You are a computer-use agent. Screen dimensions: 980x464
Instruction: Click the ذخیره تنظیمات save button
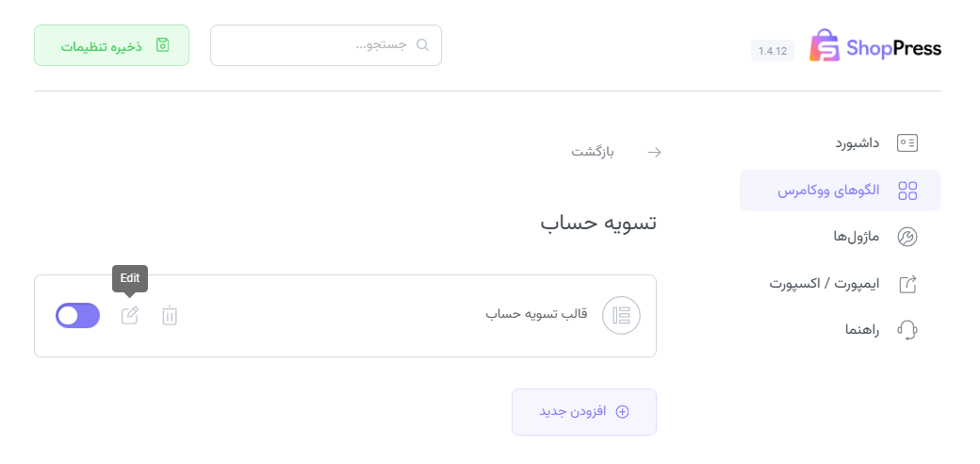[111, 45]
